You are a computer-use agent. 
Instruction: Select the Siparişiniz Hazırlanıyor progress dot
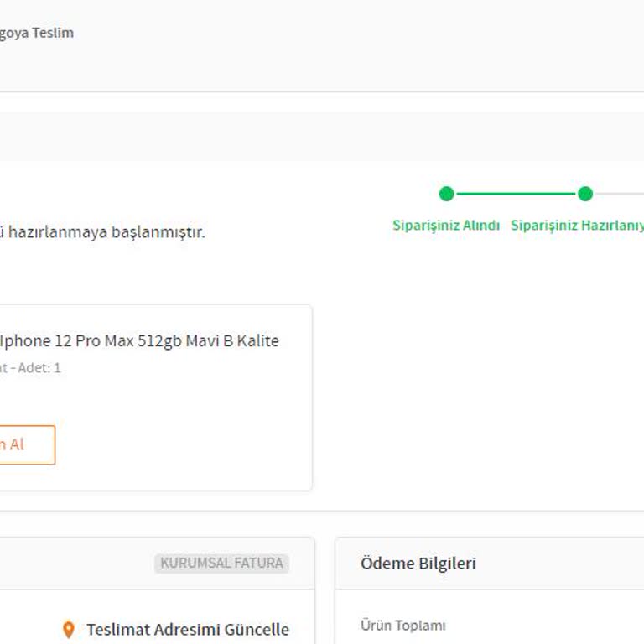click(585, 194)
